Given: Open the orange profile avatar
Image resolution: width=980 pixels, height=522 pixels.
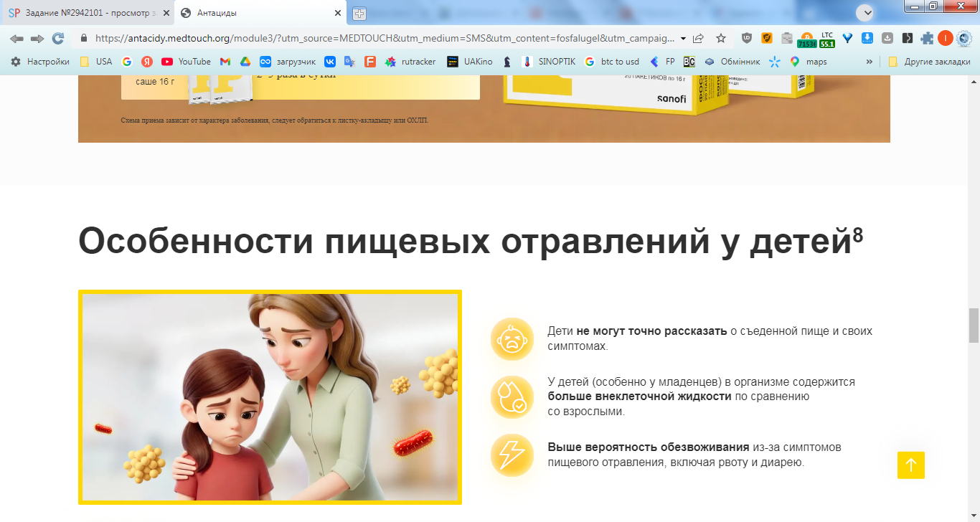Looking at the screenshot, I should 946,39.
